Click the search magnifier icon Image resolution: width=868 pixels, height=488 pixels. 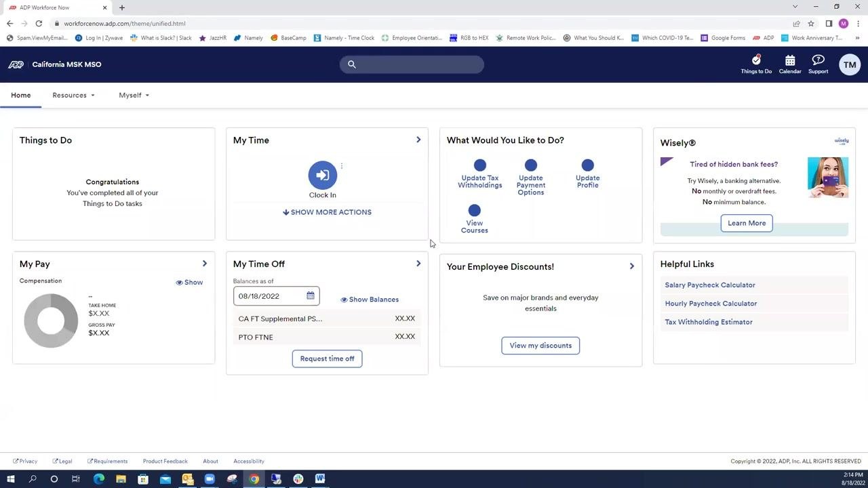coord(352,64)
